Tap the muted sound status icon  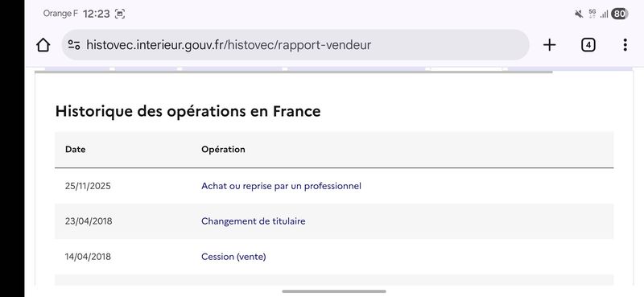579,14
